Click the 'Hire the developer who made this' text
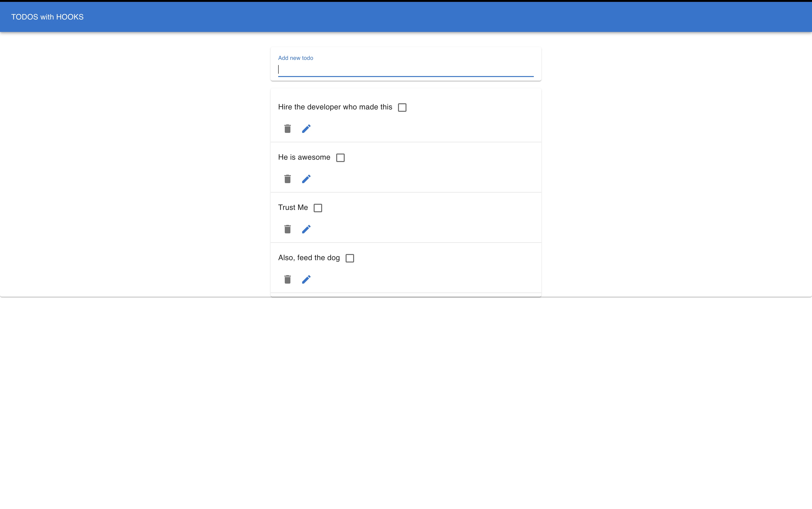The width and height of the screenshot is (812, 509). pos(335,107)
